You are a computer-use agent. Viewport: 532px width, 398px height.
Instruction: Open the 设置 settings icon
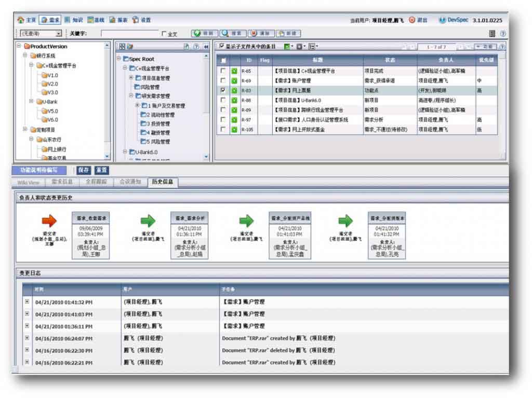135,20
